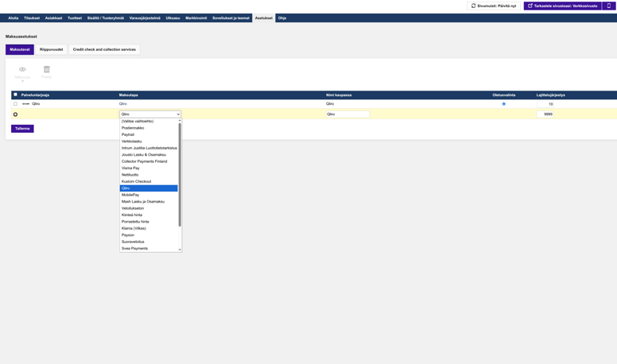Image resolution: width=617 pixels, height=364 pixels.
Task: Open the Asetukset menu
Action: click(x=264, y=18)
